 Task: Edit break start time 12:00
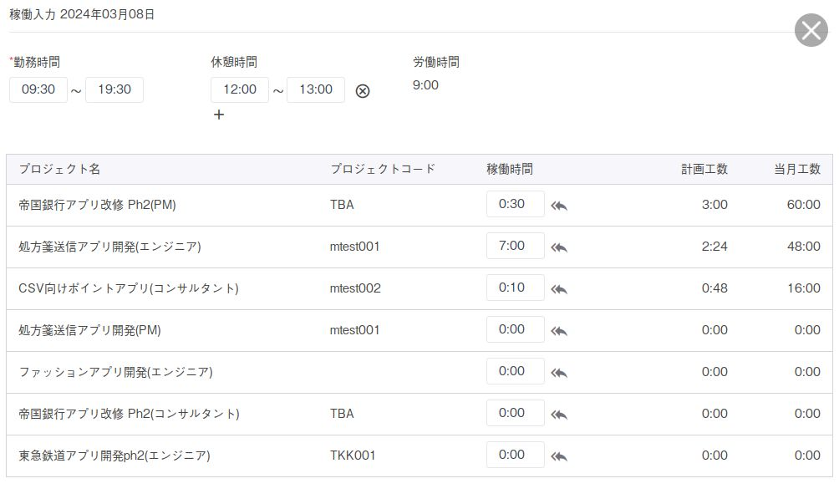240,89
